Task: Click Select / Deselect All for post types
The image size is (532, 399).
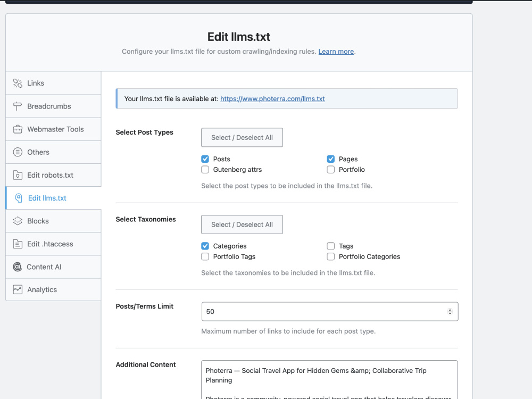Action: click(242, 137)
